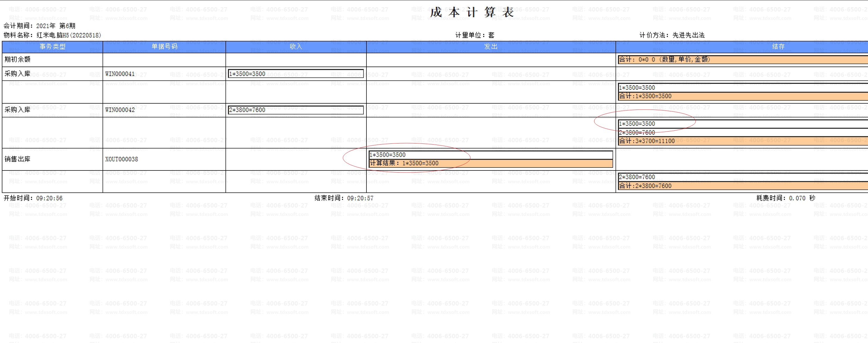The image size is (868, 343).
Task: Click the 单据号码 column header
Action: tap(164, 47)
